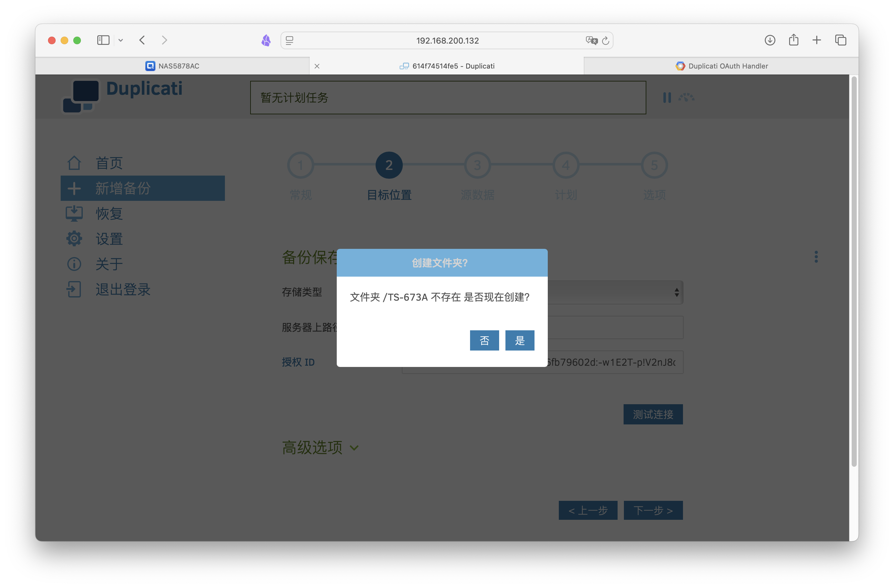Click the 是 button in the dialog
Viewport: 894px width, 588px height.
(x=519, y=340)
